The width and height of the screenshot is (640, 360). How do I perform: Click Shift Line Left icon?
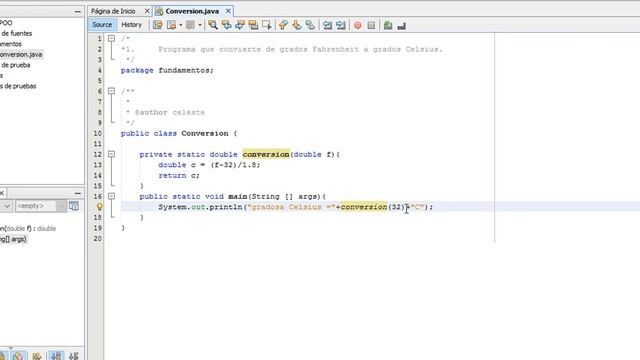(327, 25)
